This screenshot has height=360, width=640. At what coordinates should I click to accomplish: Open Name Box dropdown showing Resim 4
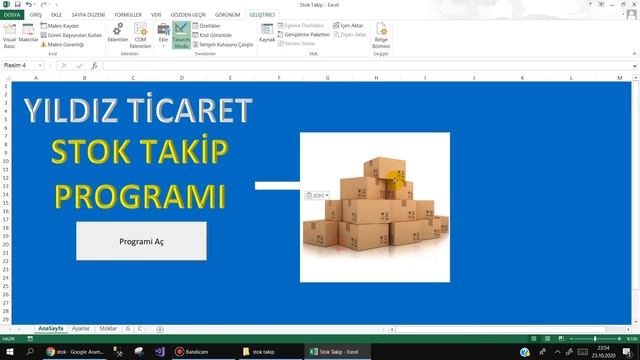click(x=40, y=65)
